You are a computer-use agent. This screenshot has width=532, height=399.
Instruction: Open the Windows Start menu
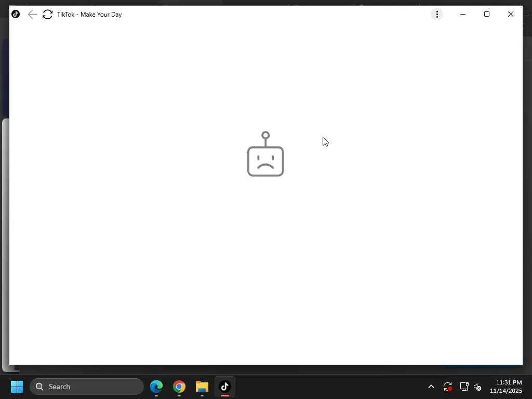pyautogui.click(x=17, y=387)
